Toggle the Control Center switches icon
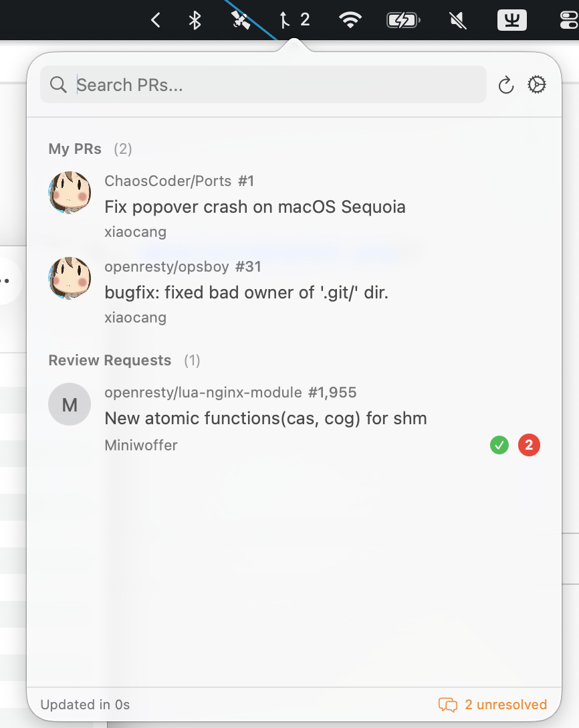 click(x=570, y=20)
